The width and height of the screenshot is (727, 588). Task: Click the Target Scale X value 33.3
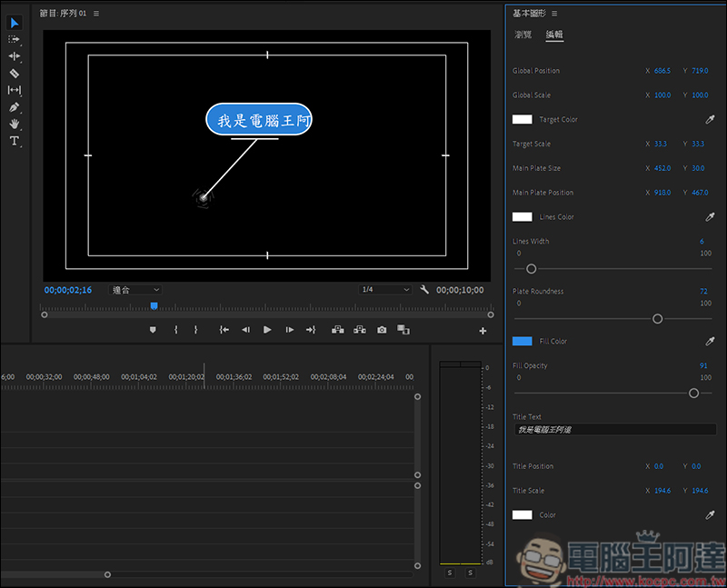point(661,144)
